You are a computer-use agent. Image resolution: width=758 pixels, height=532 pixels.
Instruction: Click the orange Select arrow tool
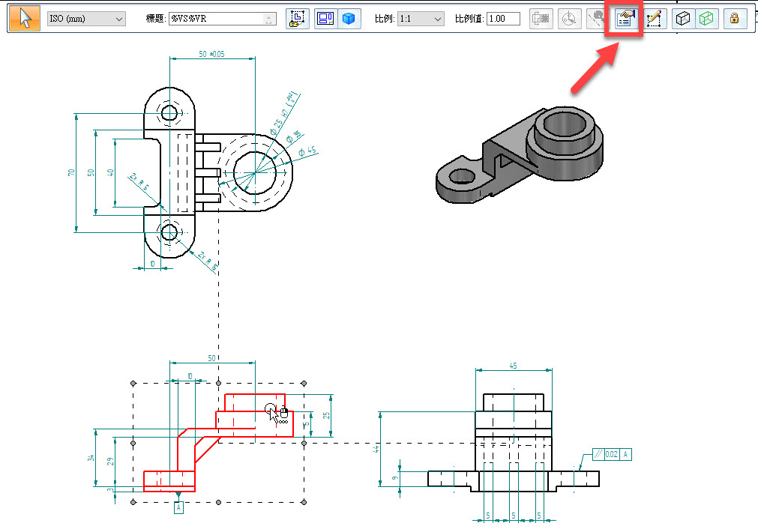(x=25, y=19)
